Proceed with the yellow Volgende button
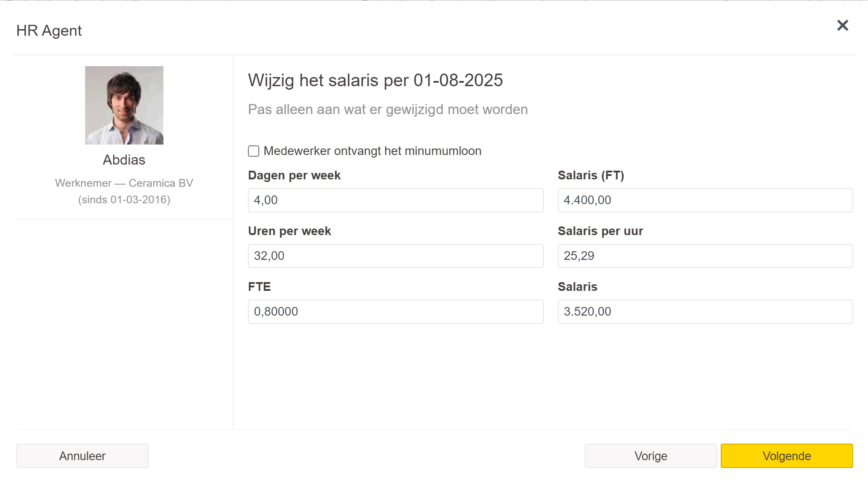This screenshot has height=485, width=868. [787, 456]
